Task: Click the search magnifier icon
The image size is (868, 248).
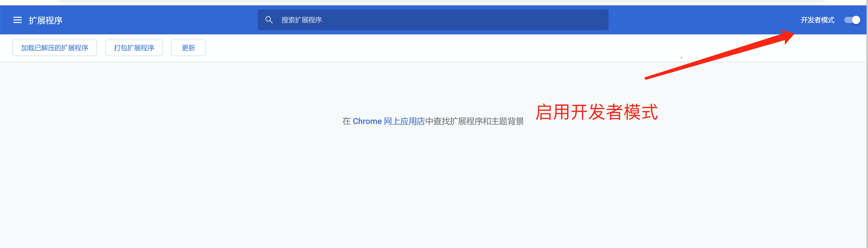Action: point(269,20)
